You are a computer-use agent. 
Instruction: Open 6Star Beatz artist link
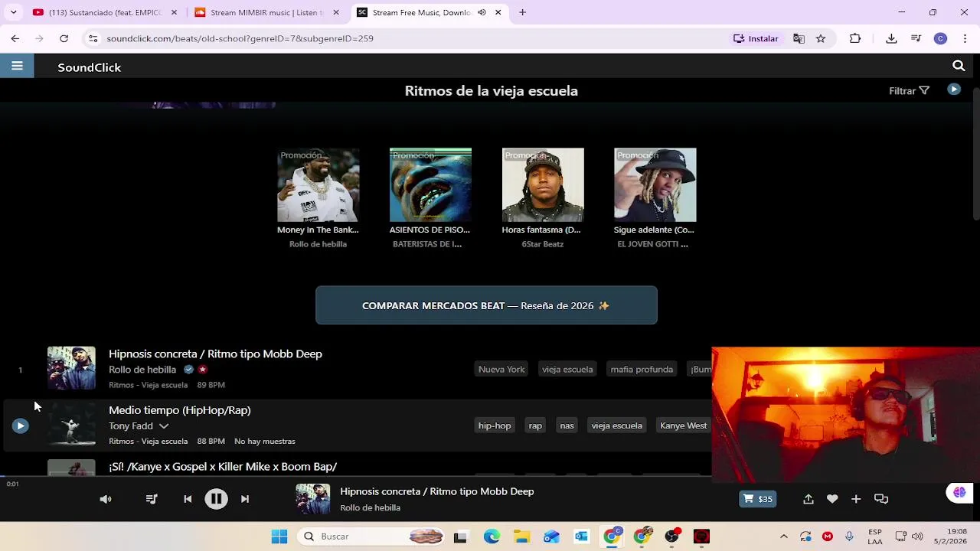click(x=543, y=244)
